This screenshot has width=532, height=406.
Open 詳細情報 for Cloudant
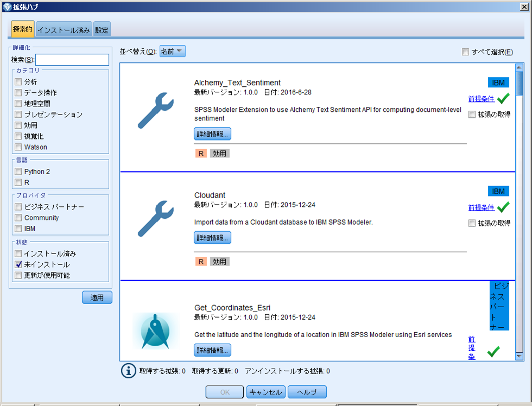pyautogui.click(x=212, y=237)
